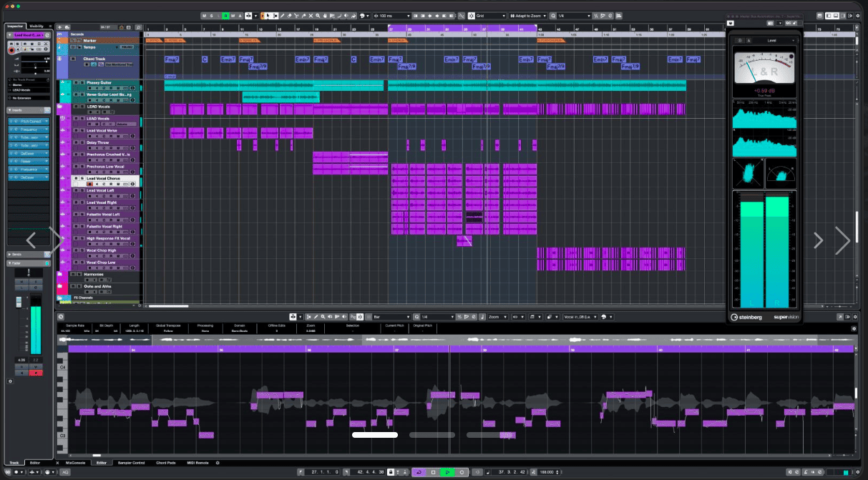Select the Harmonies folder track
This screenshot has width=868, height=480.
click(x=94, y=275)
